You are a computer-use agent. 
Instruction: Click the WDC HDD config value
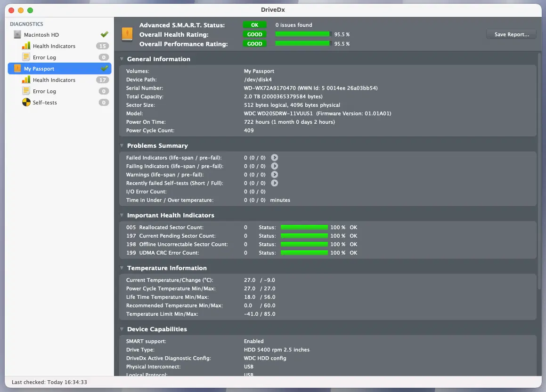265,358
